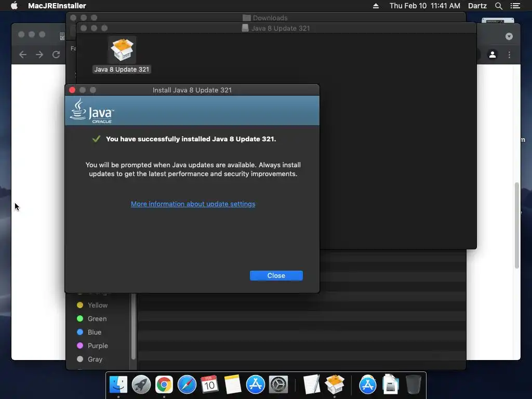Viewport: 532px width, 399px height.
Task: Select the Yellow tag in Finder sidebar
Action: [92, 305]
